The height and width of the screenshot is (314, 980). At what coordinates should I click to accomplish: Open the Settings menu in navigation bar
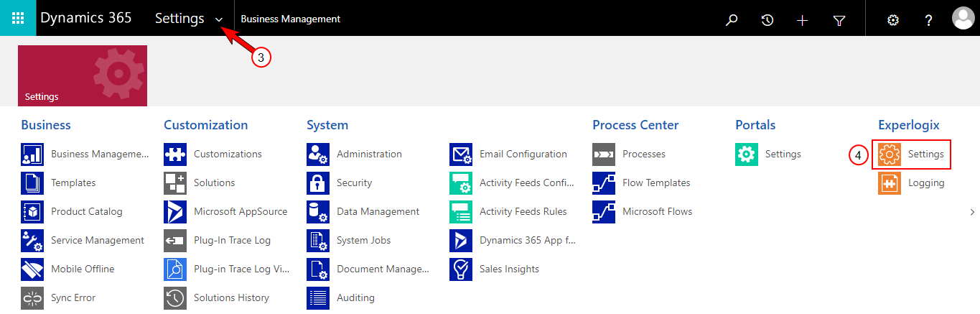point(179,19)
